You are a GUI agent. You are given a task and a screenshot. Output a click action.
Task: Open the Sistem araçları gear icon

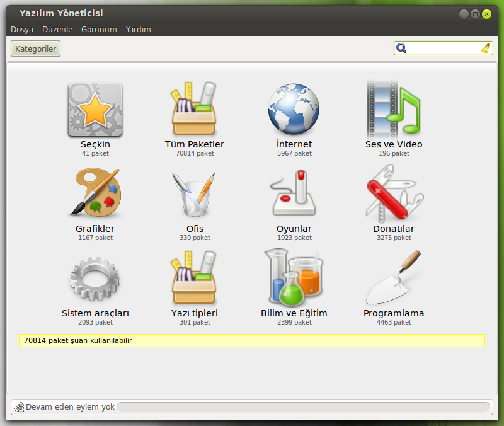coord(95,279)
